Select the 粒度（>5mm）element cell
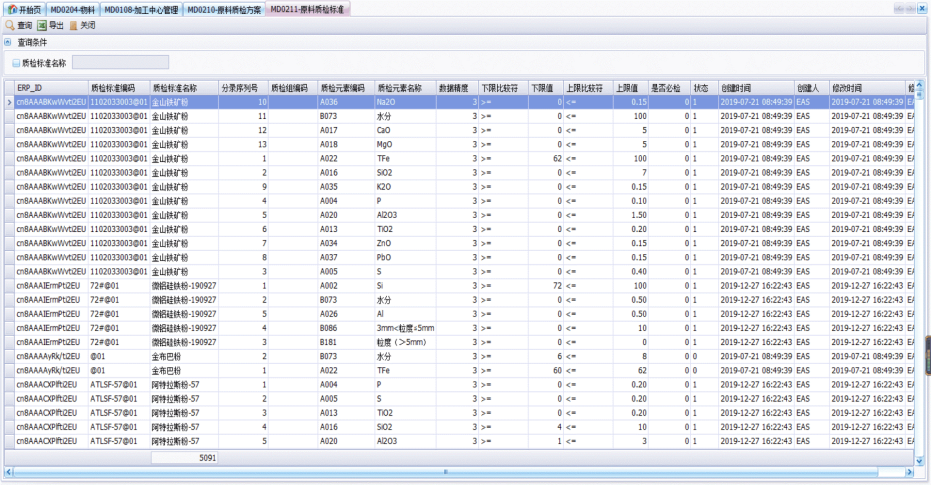The height and width of the screenshot is (485, 931). 406,342
